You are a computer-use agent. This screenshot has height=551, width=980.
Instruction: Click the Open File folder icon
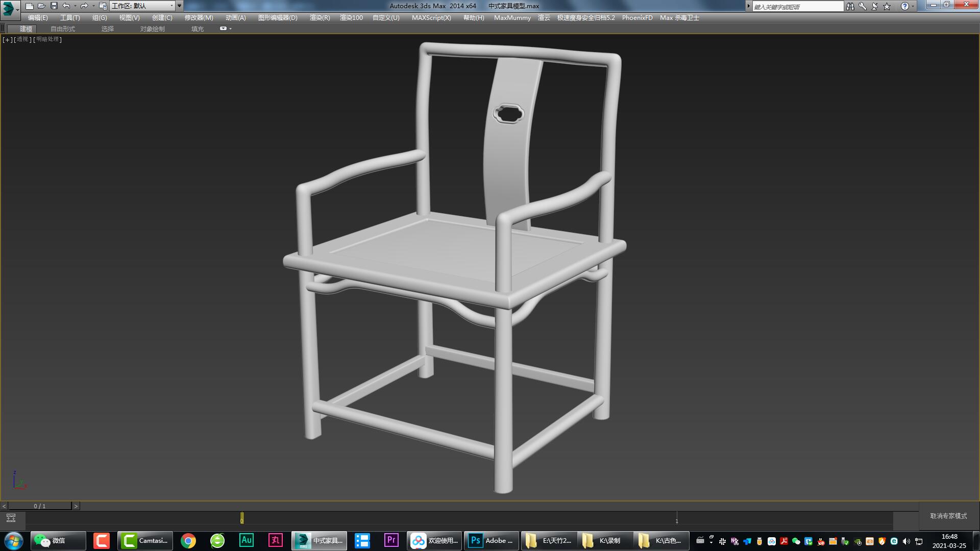pyautogui.click(x=42, y=6)
